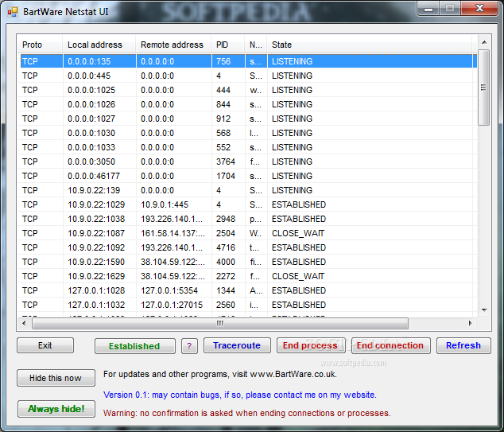Refresh the connection list

pos(463,345)
